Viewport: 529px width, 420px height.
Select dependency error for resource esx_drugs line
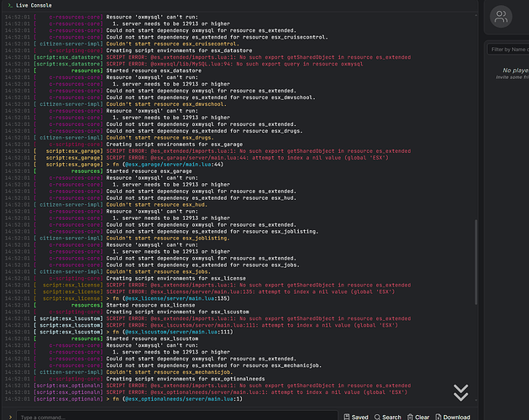(x=204, y=131)
